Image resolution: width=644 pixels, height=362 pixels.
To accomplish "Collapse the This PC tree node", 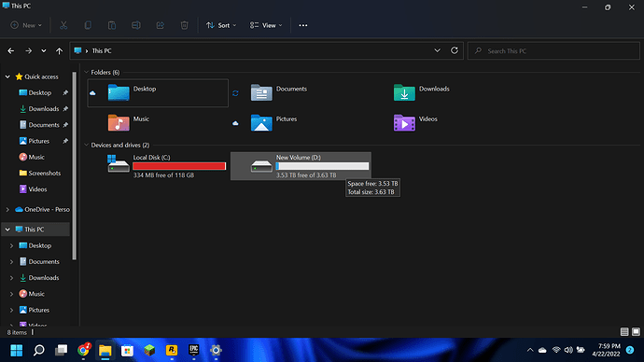I will (x=7, y=230).
